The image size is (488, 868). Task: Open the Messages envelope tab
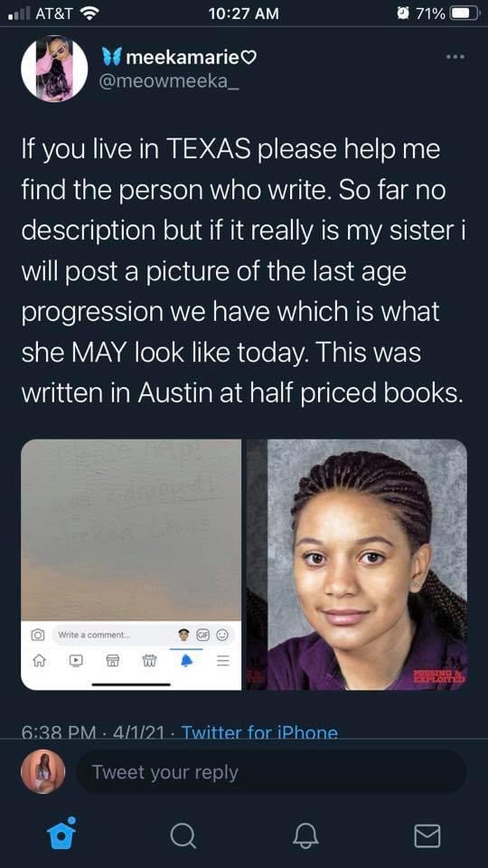point(427,835)
